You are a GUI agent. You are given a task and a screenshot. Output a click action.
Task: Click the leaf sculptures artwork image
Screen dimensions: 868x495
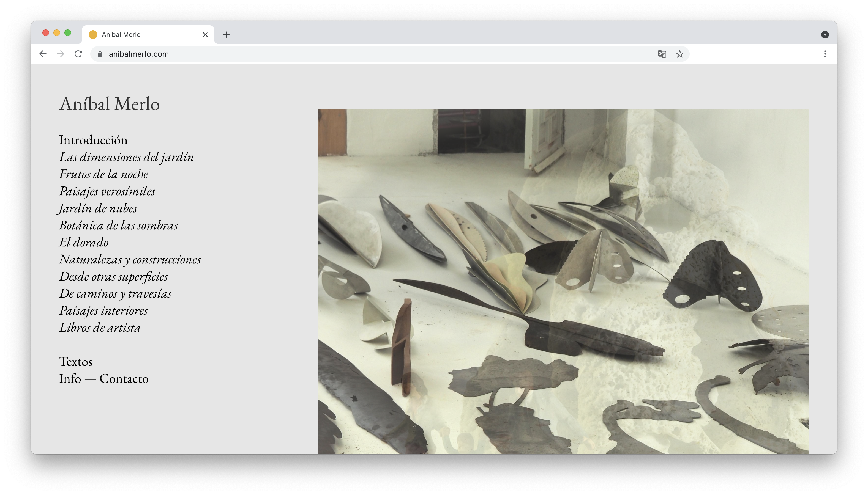click(x=563, y=282)
